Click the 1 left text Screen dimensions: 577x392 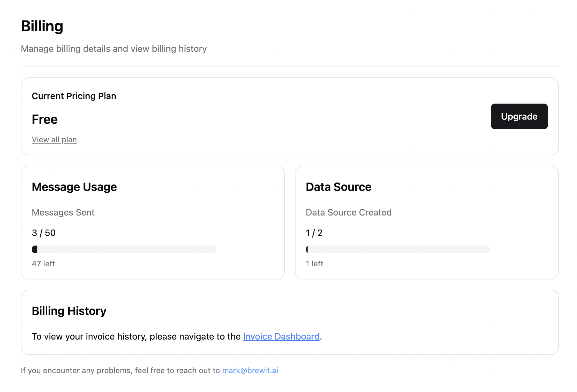314,263
